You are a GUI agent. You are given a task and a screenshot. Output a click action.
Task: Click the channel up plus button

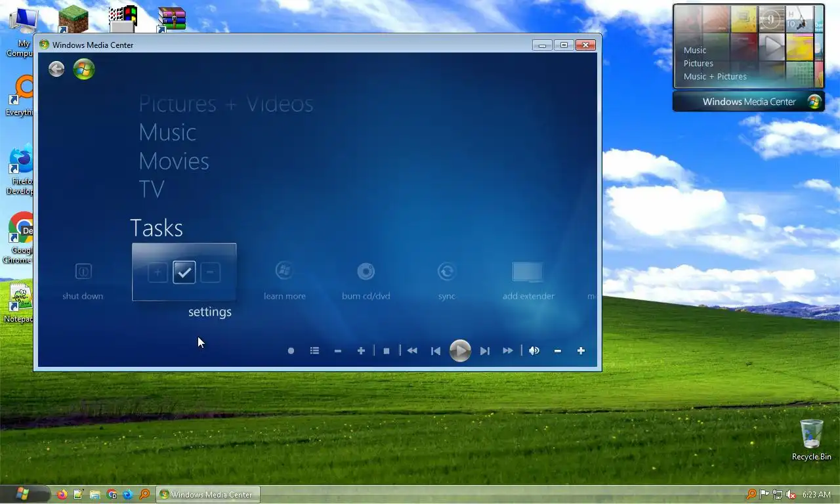pos(361,351)
